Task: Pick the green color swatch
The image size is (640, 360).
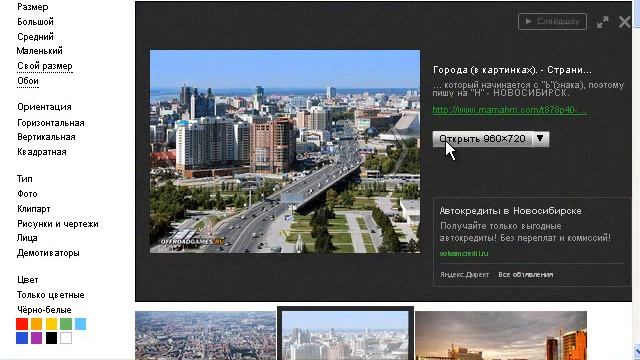Action: [x=66, y=324]
